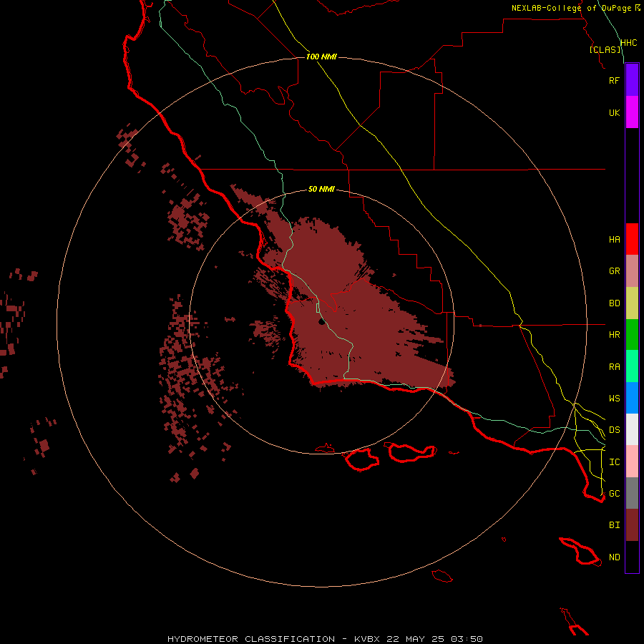Click the HR green legend swatch

coord(632,335)
